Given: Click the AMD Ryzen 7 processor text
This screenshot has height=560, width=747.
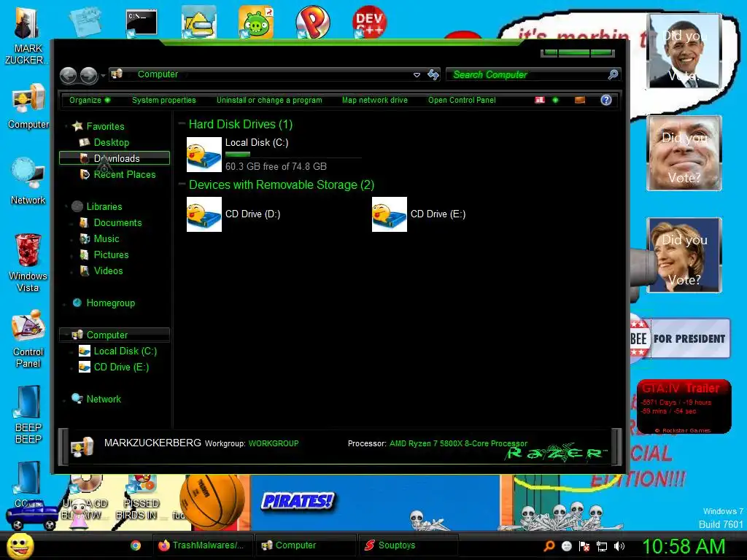Looking at the screenshot, I should [x=458, y=443].
